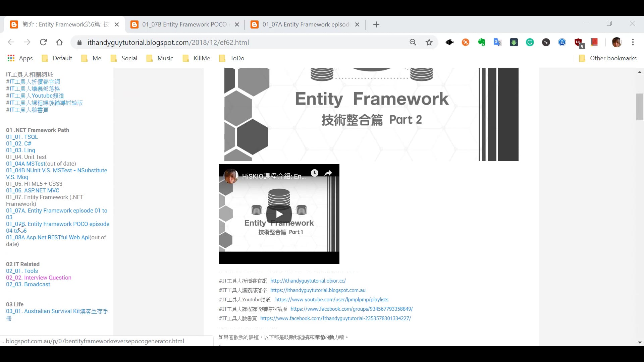Open the Amazon Assistant extension

tap(562, 42)
